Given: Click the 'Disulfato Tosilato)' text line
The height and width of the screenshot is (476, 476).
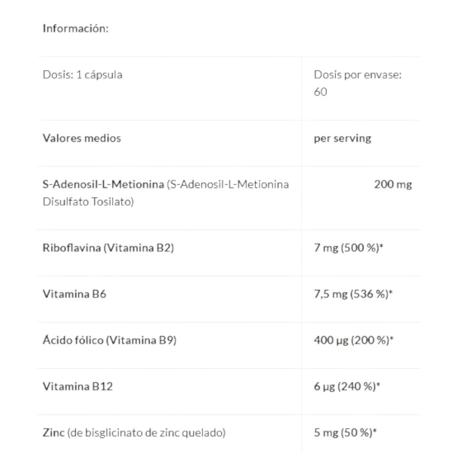Looking at the screenshot, I should click(x=88, y=202).
